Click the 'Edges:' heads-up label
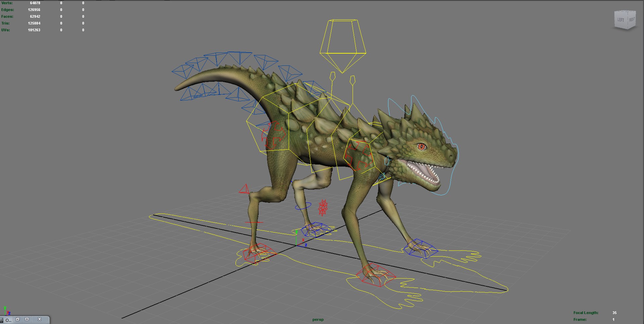This screenshot has width=644, height=324. click(7, 10)
